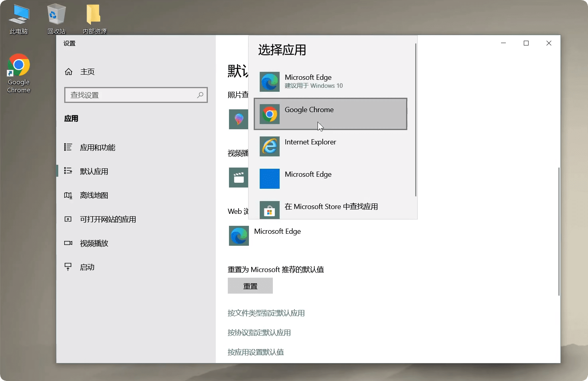588x381 pixels.
Task: Open 按文件类型指定默认应用 link
Action: tap(266, 313)
